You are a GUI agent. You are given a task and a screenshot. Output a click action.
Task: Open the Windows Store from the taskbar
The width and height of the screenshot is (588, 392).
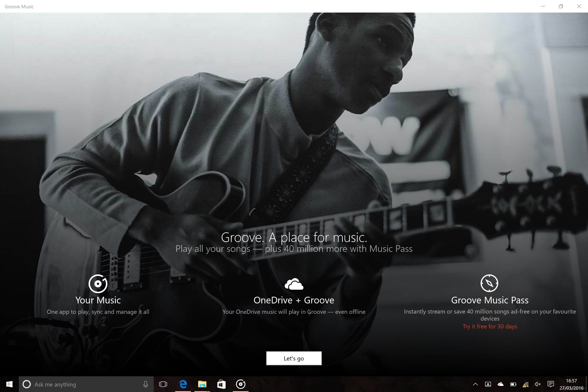(221, 384)
